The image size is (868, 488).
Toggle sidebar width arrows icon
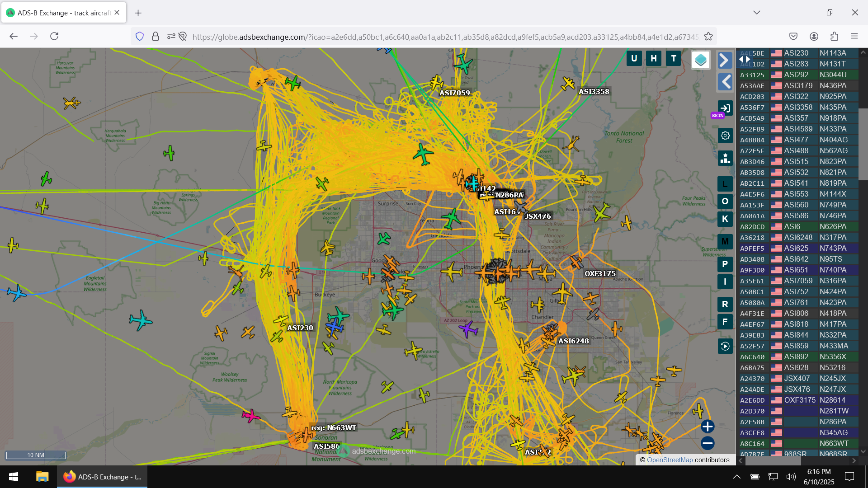click(x=744, y=59)
